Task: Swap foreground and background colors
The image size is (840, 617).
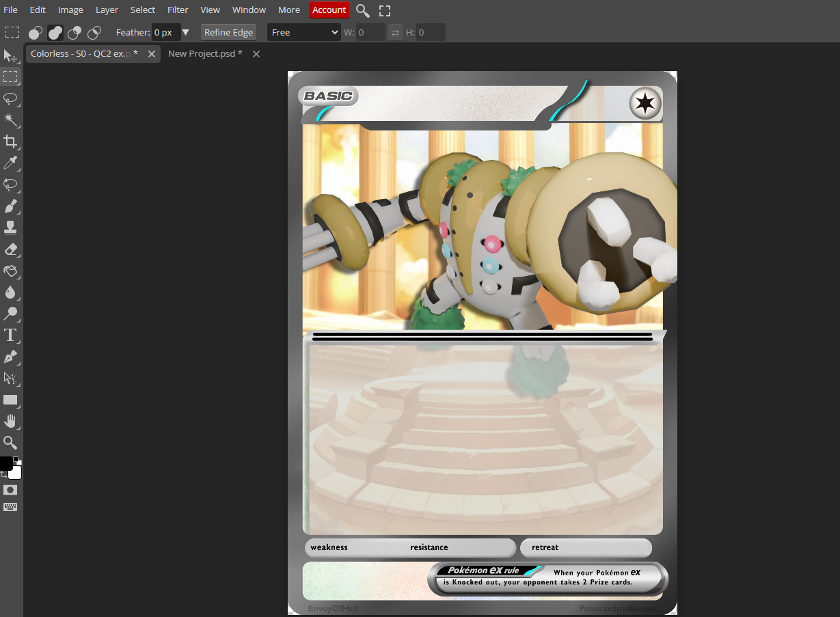Action: point(3,474)
